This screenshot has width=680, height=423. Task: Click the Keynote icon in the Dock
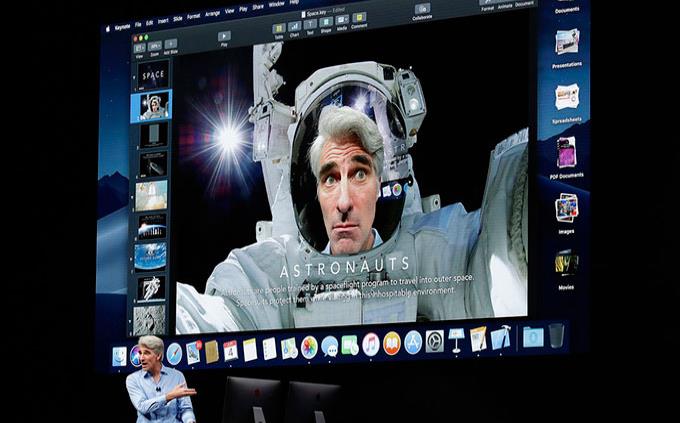pos(456,340)
